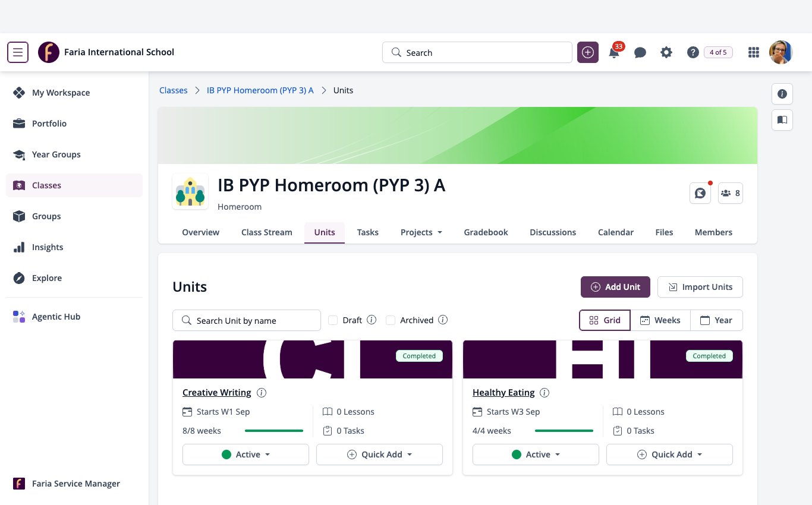
Task: Open the user profile avatar
Action: tap(780, 52)
